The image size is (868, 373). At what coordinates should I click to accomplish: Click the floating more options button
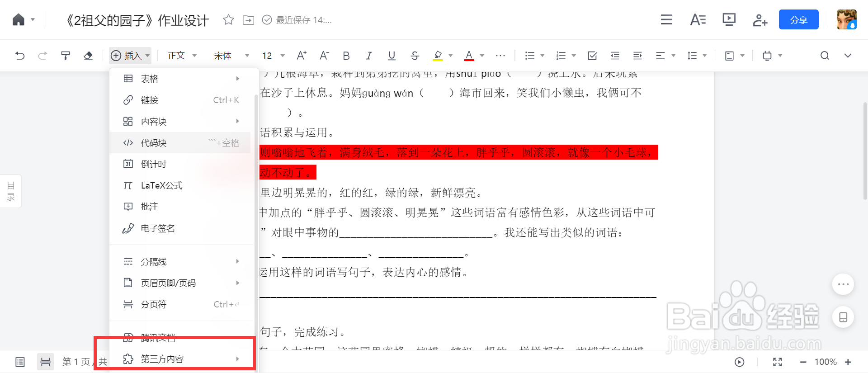[x=843, y=284]
